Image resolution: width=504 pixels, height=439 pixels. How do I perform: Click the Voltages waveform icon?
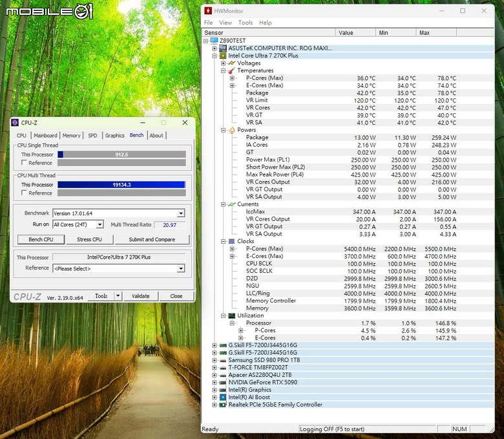[231, 63]
